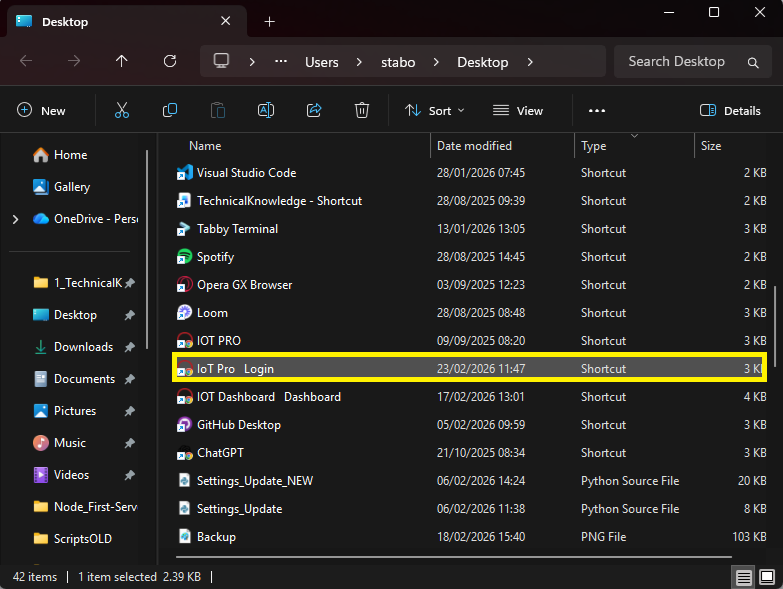The image size is (783, 589).
Task: Click the Share icon in toolbar
Action: pos(314,110)
